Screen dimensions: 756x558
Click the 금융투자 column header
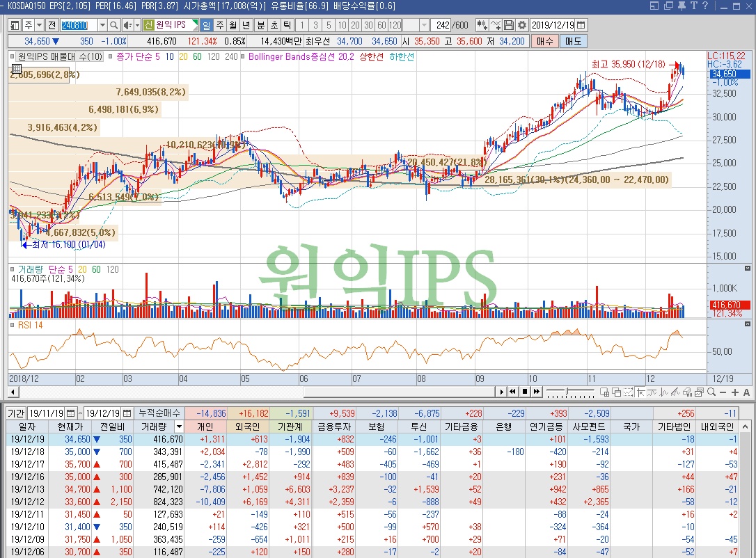click(334, 427)
